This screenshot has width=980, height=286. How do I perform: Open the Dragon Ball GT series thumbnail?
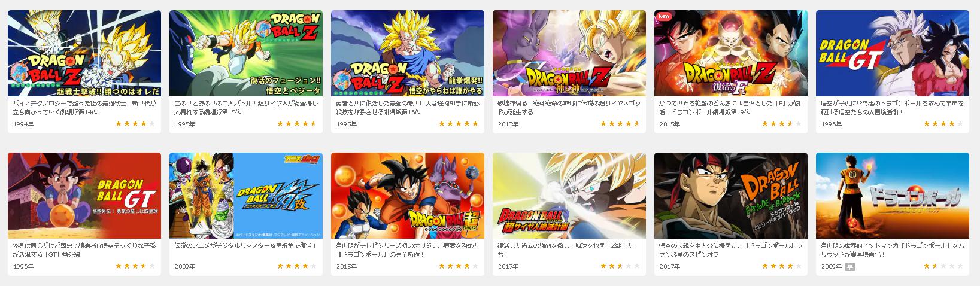point(893,53)
